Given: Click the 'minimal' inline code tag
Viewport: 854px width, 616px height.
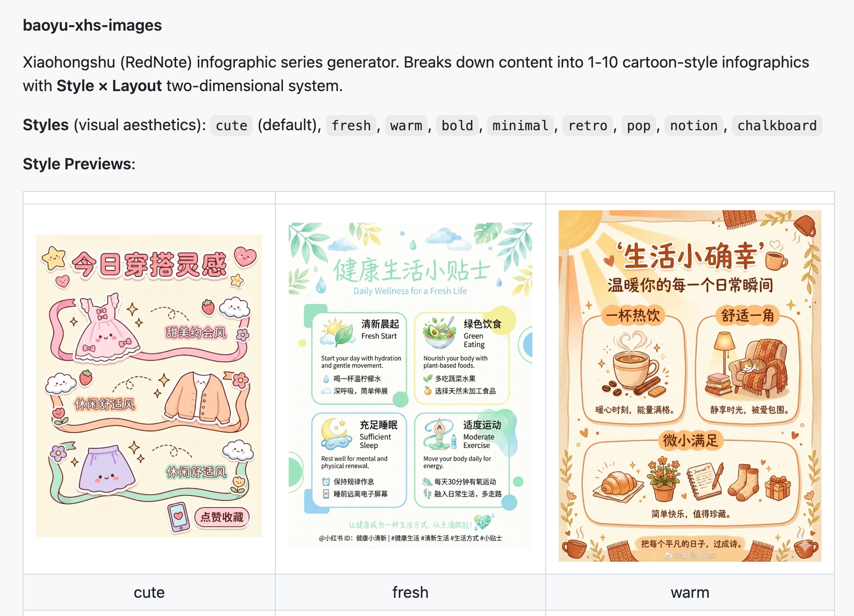Looking at the screenshot, I should [520, 125].
